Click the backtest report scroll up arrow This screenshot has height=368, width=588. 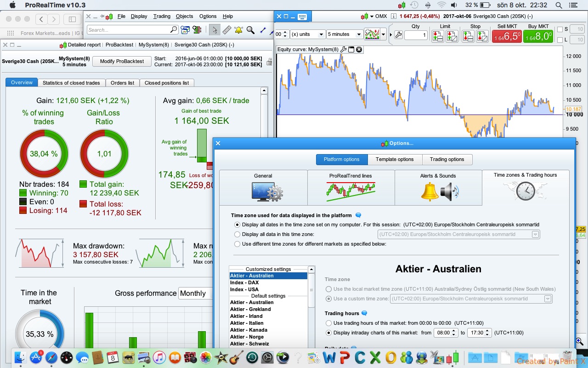coord(264,91)
